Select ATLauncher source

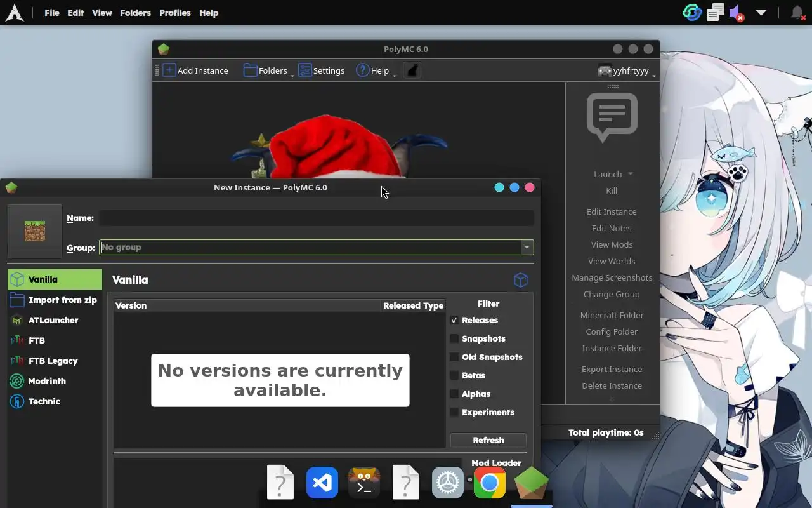point(55,320)
